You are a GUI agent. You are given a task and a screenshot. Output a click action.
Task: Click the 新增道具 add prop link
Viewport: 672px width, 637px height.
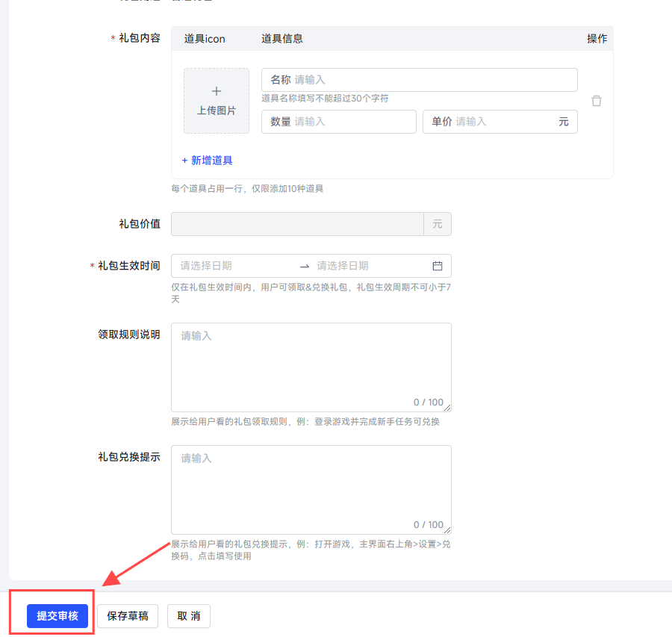207,161
